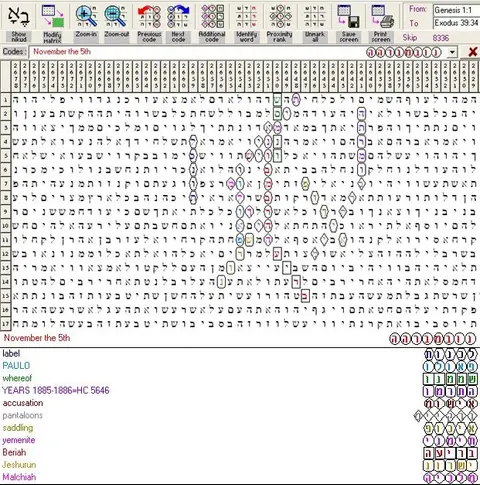
Task: Expand the Codes dropdown arrow
Action: [452, 52]
